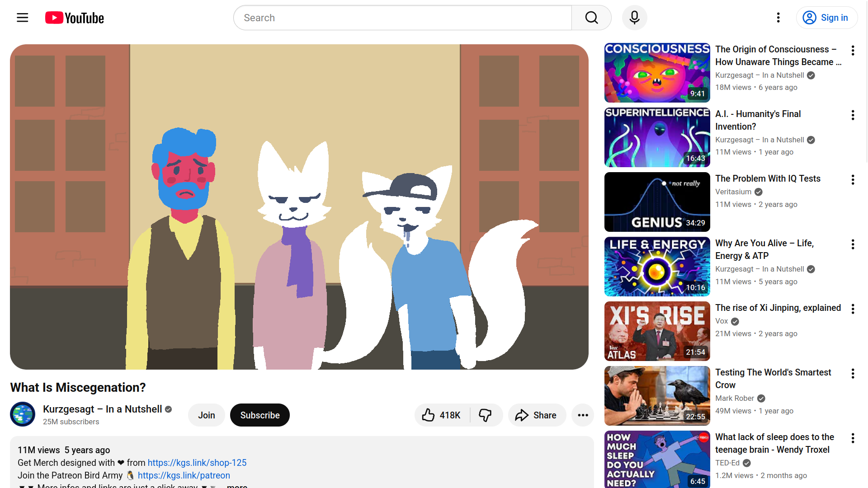The image size is (868, 488).
Task: Subscribe to Kurzgesagt – In a Nutshell
Action: (259, 415)
